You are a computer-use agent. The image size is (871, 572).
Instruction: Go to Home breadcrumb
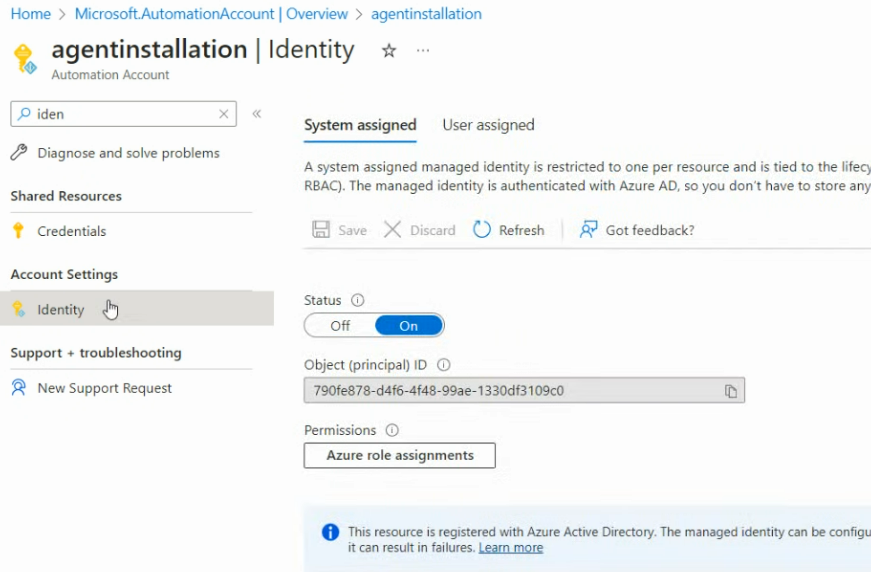tap(30, 14)
